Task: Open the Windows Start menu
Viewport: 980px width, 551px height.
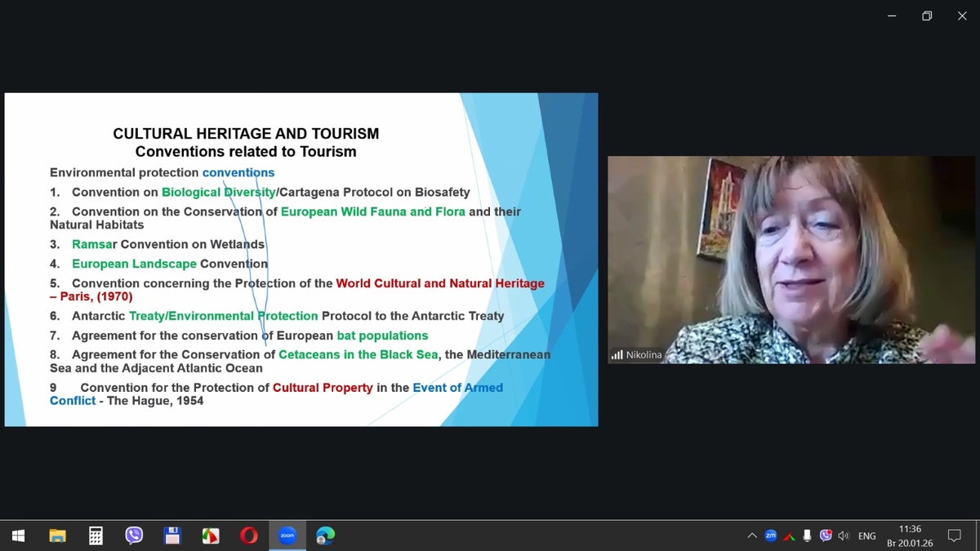Action: (18, 535)
